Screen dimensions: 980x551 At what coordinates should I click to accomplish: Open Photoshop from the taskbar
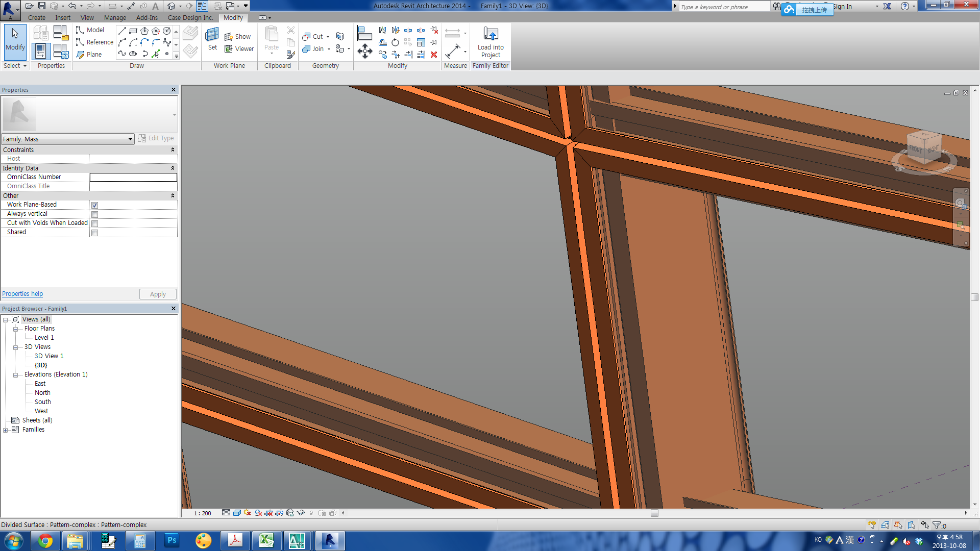pos(171,540)
